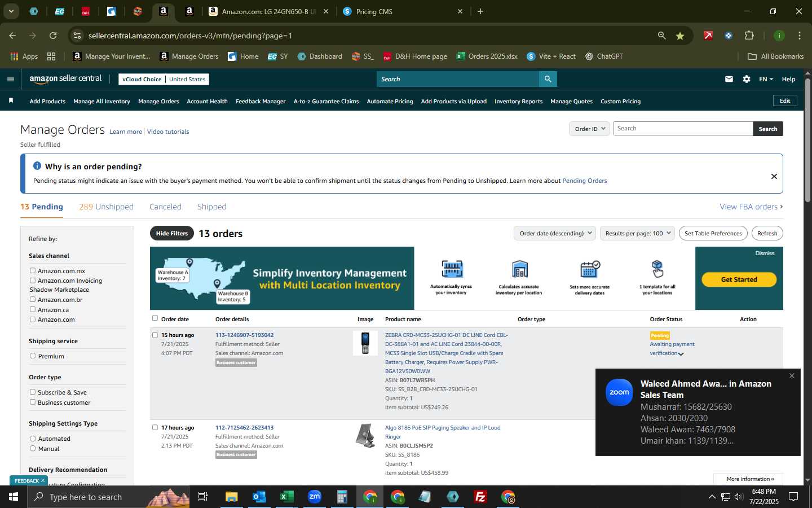
Task: Open the Automate Pricing menu item
Action: pyautogui.click(x=390, y=102)
